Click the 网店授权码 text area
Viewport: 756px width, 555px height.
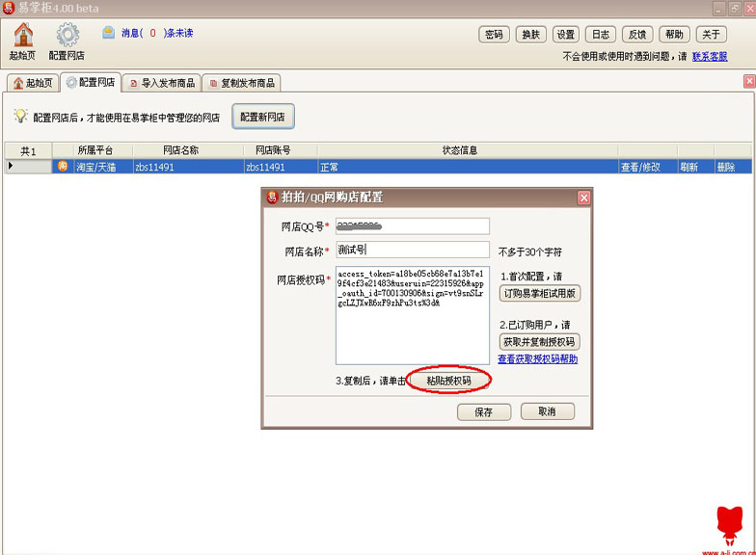point(413,316)
